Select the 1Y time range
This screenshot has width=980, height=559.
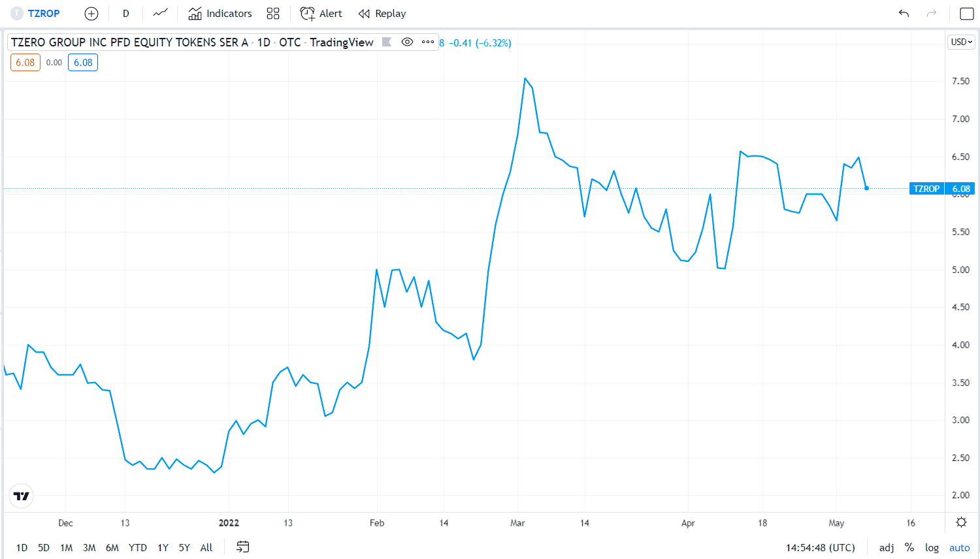(163, 547)
